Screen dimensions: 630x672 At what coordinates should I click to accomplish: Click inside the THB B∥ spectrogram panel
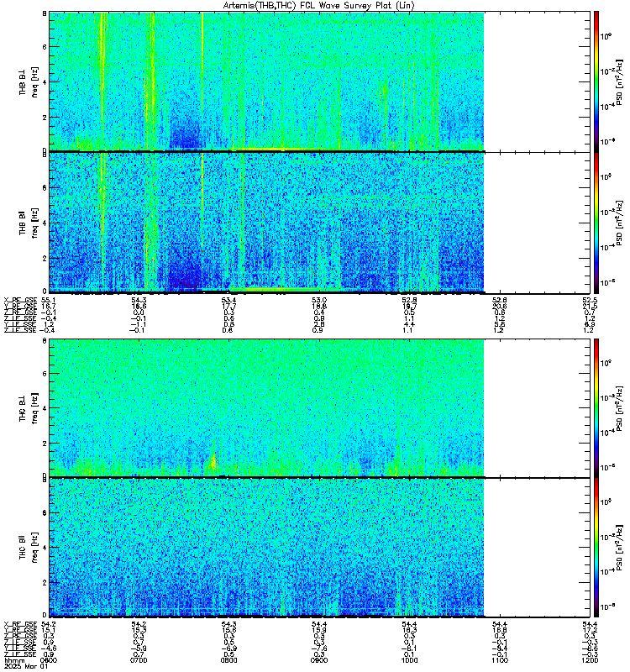(x=319, y=223)
